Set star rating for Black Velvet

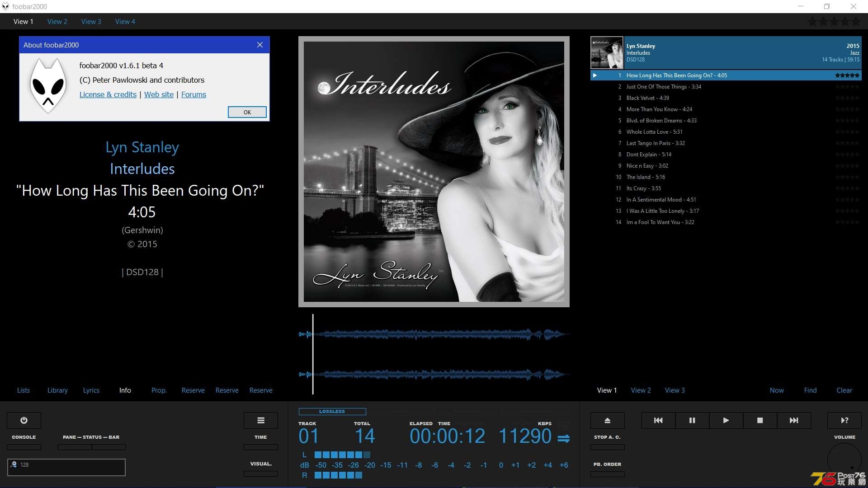pos(847,98)
